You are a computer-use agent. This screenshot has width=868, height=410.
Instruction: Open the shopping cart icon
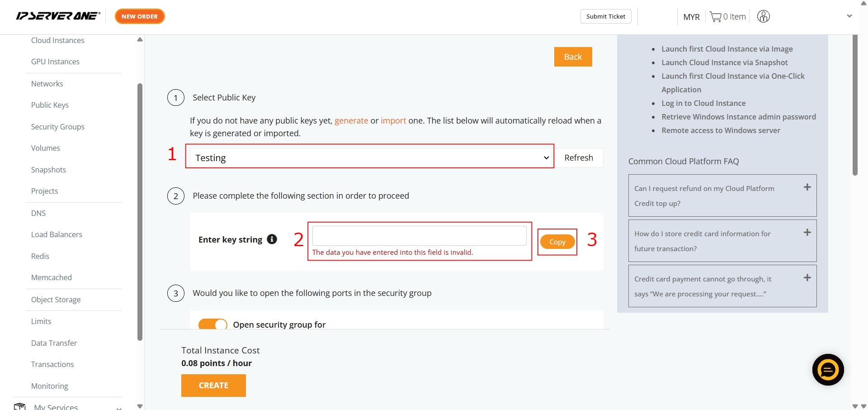[715, 17]
